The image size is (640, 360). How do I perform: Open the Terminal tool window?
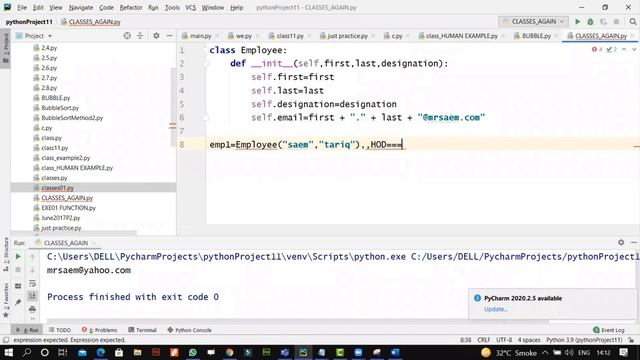(142, 330)
